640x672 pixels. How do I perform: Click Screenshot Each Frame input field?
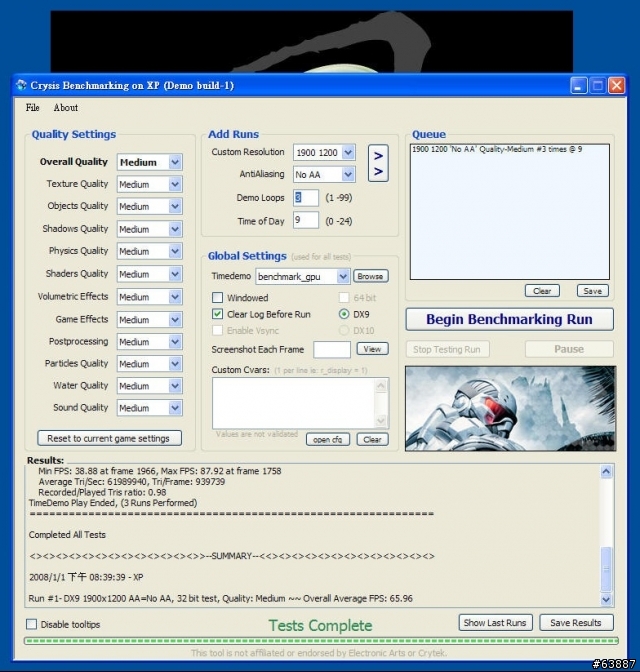(332, 350)
